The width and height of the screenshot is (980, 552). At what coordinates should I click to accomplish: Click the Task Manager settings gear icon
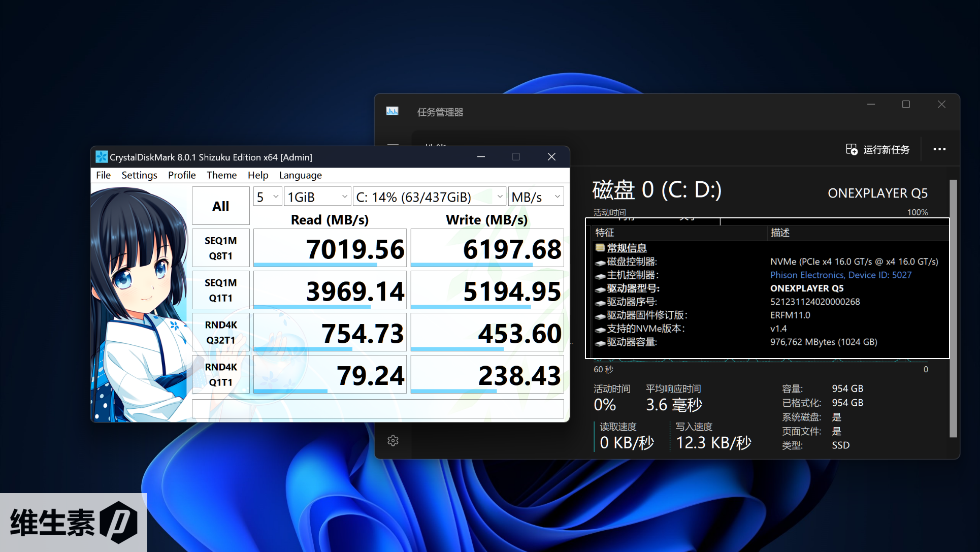pos(393,441)
